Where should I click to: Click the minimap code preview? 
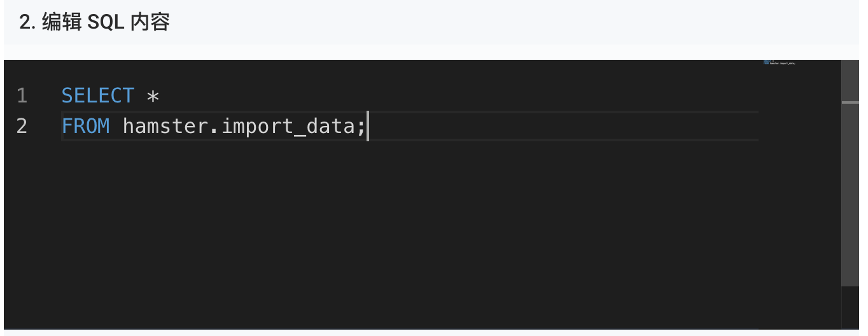[780, 62]
